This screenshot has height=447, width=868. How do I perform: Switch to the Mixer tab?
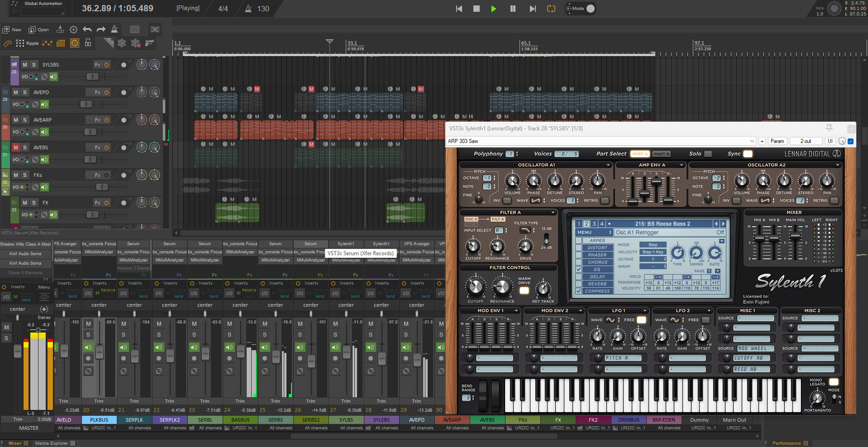coord(15,443)
